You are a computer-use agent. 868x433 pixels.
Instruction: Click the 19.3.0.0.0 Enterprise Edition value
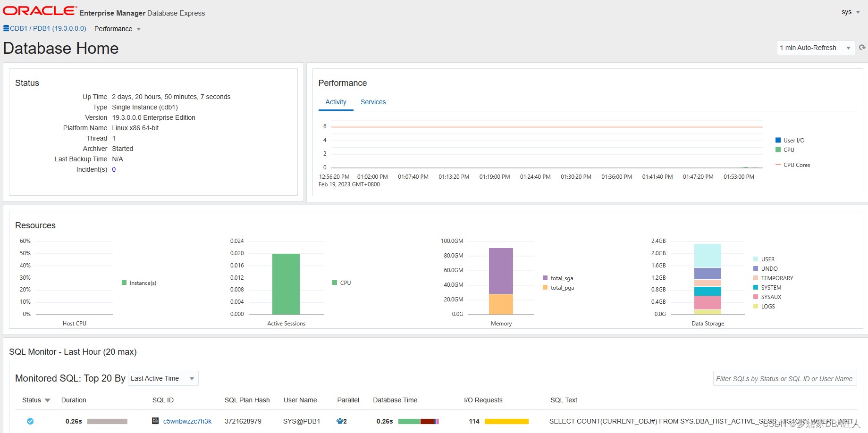pyautogui.click(x=153, y=117)
